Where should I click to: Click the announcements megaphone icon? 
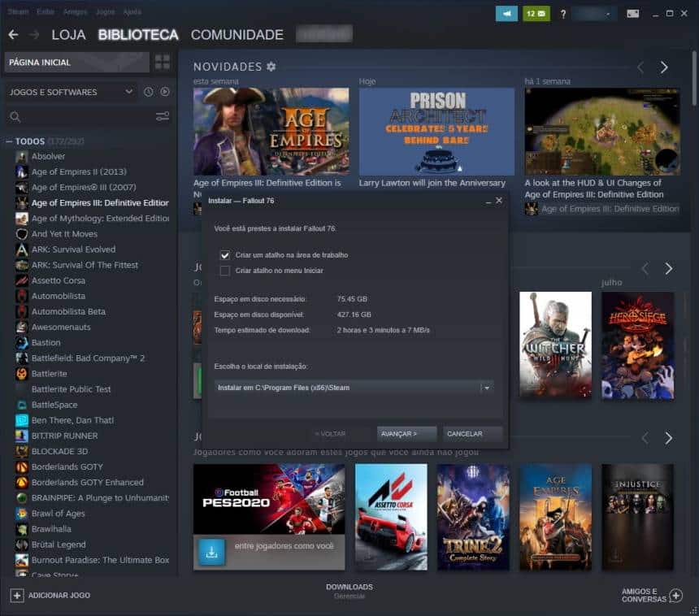[x=506, y=14]
